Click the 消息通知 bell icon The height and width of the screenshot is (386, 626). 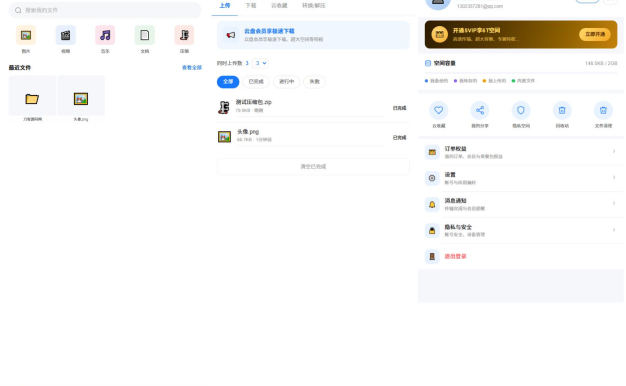[432, 204]
